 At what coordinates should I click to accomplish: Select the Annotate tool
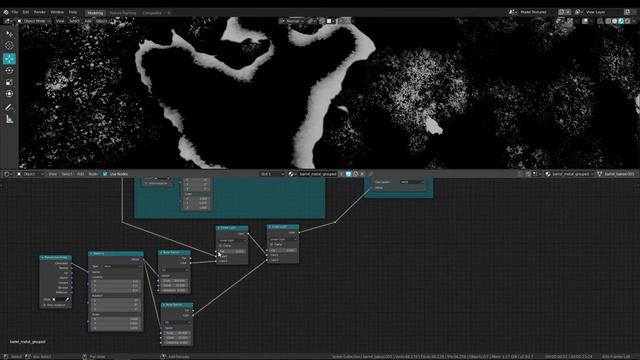tap(9, 107)
